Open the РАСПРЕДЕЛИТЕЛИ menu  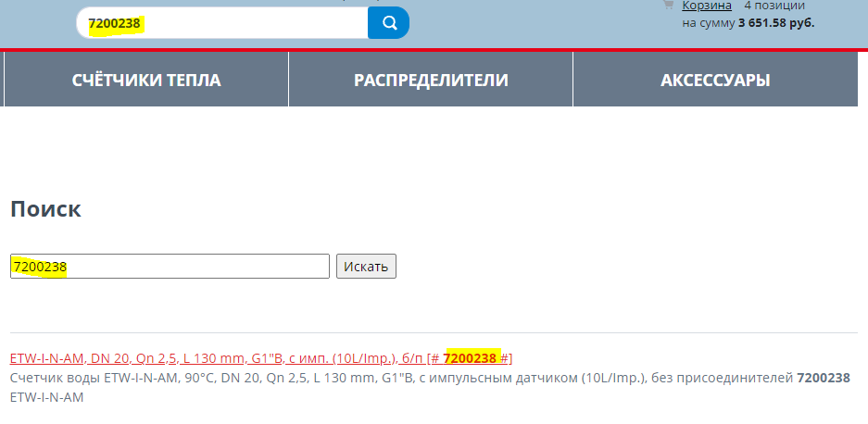(431, 80)
